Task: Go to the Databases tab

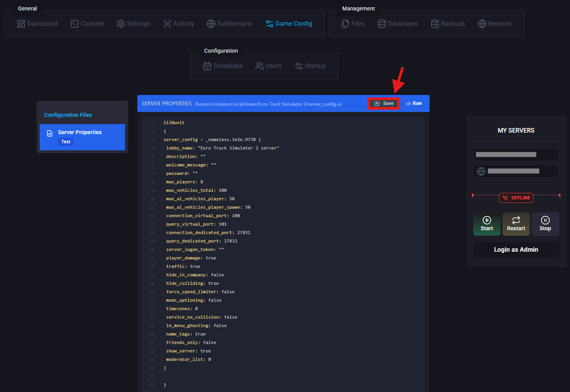Action: [x=398, y=24]
